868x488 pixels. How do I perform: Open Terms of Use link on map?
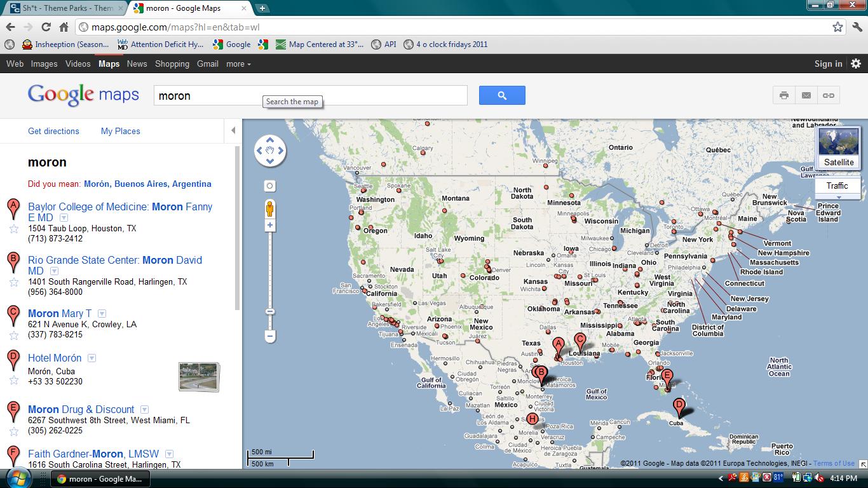(834, 463)
